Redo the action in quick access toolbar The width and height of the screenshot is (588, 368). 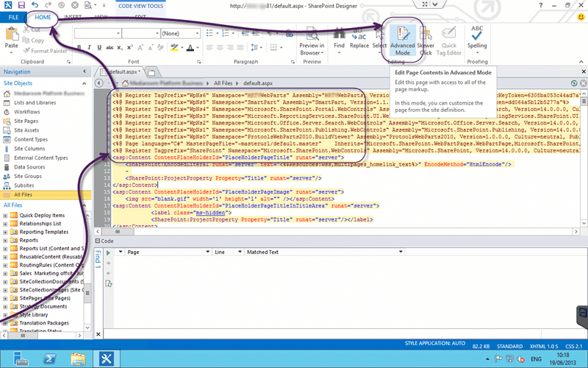(x=48, y=5)
